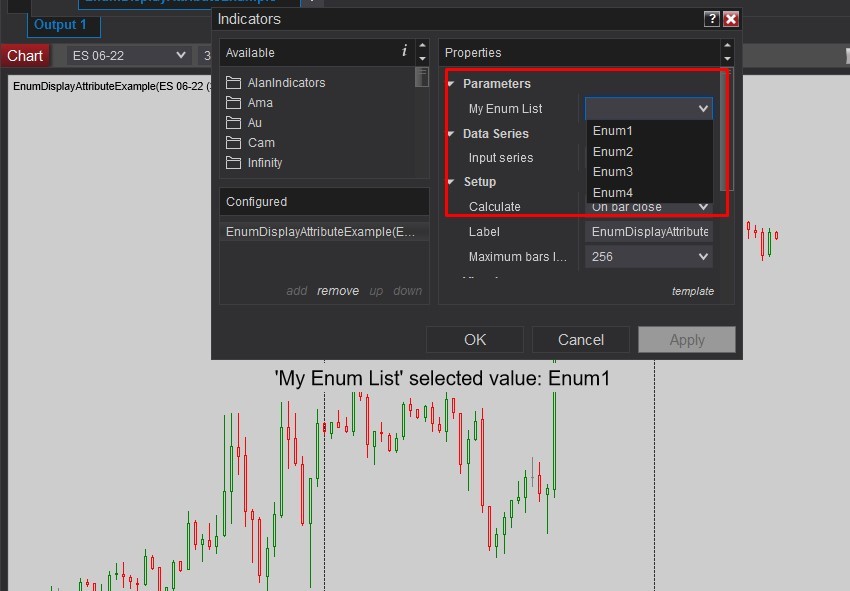Open the Calculate dropdown

(x=648, y=207)
